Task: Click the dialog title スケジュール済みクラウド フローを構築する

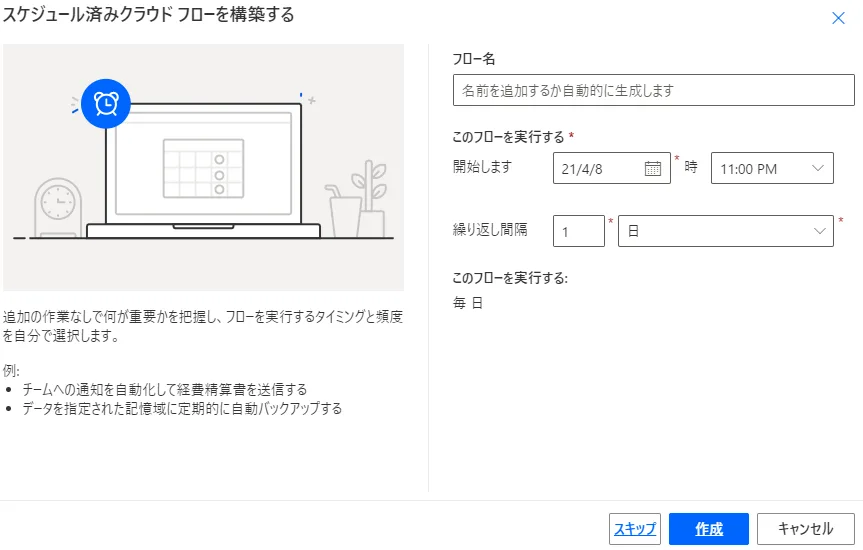Action: pos(149,15)
